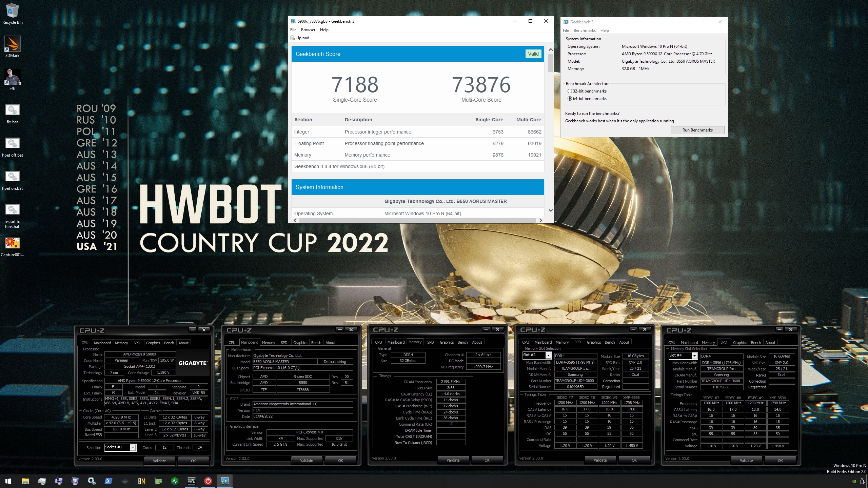This screenshot has width=868, height=488.
Task: Open the BM benchmark taskbar icon
Action: 141,481
